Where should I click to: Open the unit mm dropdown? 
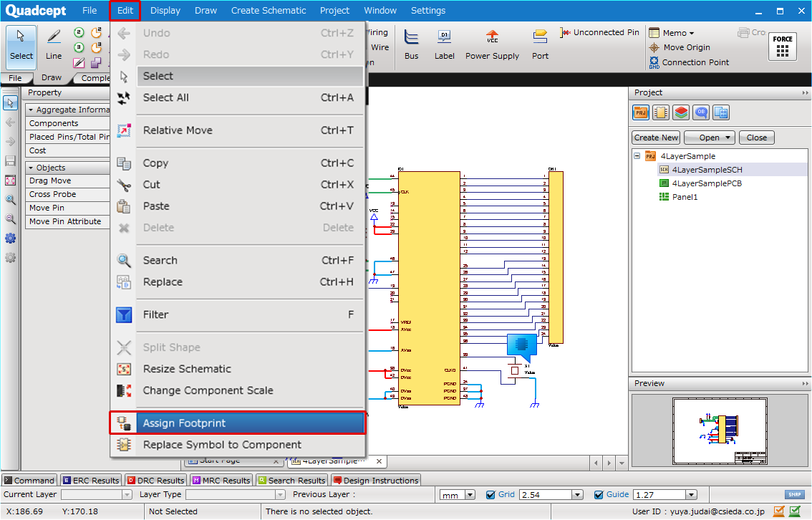470,495
